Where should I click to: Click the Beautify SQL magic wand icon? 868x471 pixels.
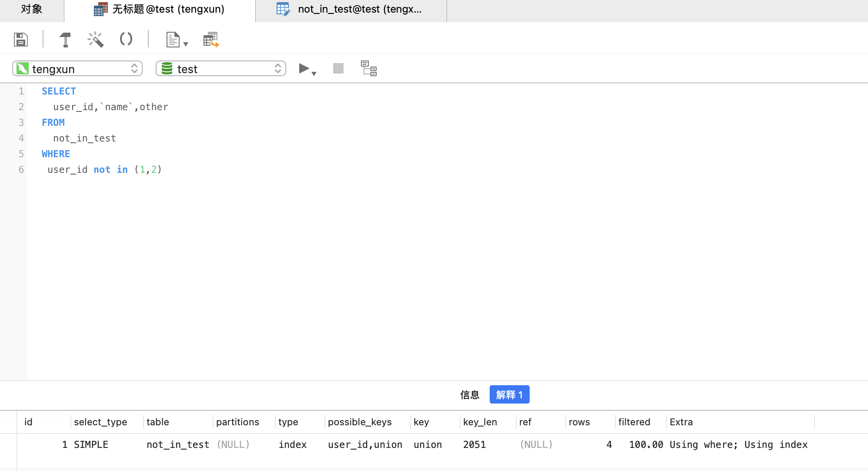[95, 40]
